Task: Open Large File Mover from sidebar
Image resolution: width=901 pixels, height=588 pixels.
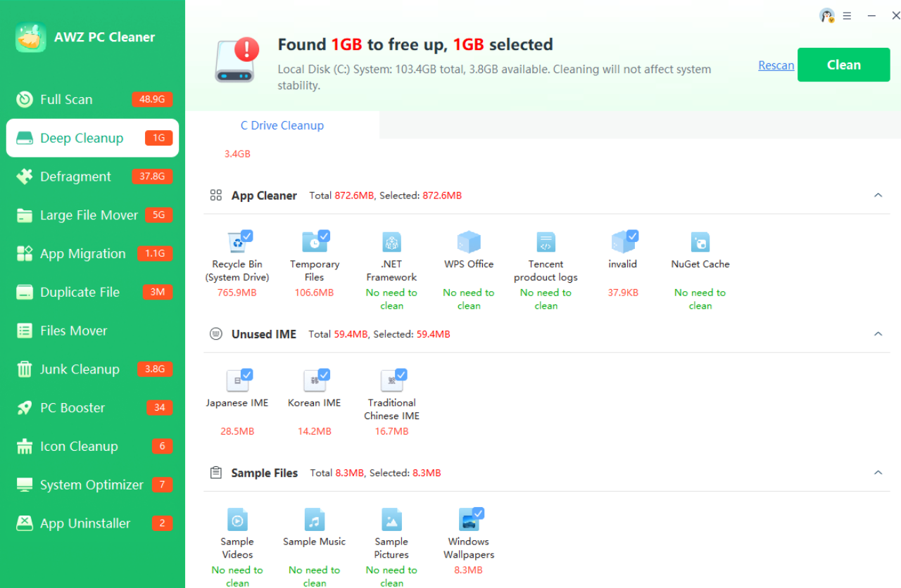Action: [92, 215]
